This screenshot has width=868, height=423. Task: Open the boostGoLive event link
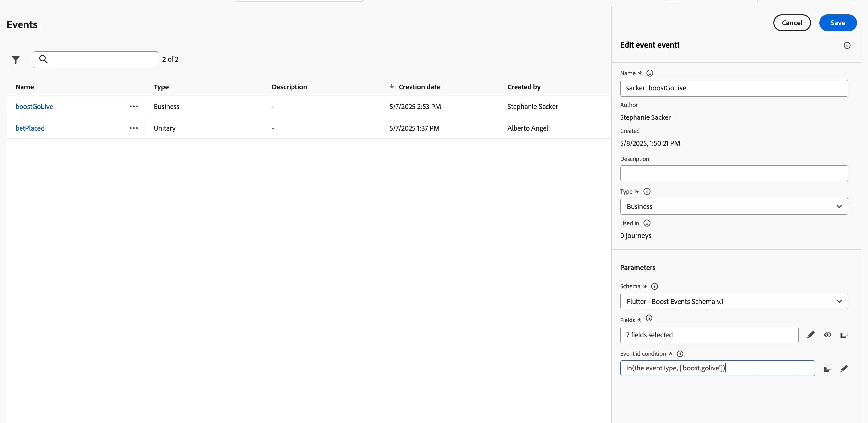point(34,107)
